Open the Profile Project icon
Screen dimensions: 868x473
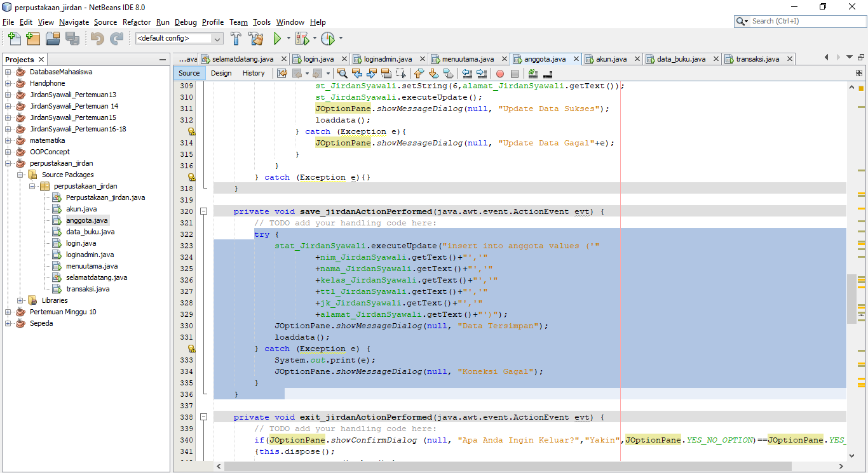(x=328, y=38)
